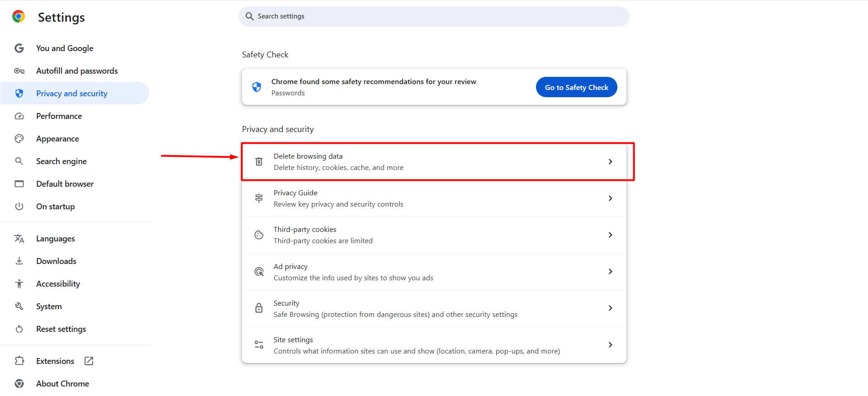Expand the Site settings chevron arrow
The width and height of the screenshot is (868, 396).
[610, 344]
